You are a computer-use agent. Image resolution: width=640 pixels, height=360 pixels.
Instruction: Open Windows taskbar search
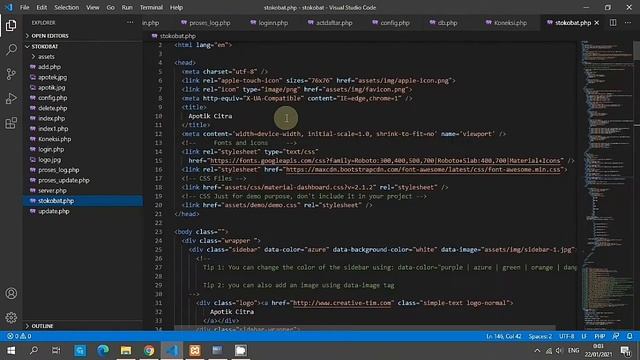tap(34, 351)
